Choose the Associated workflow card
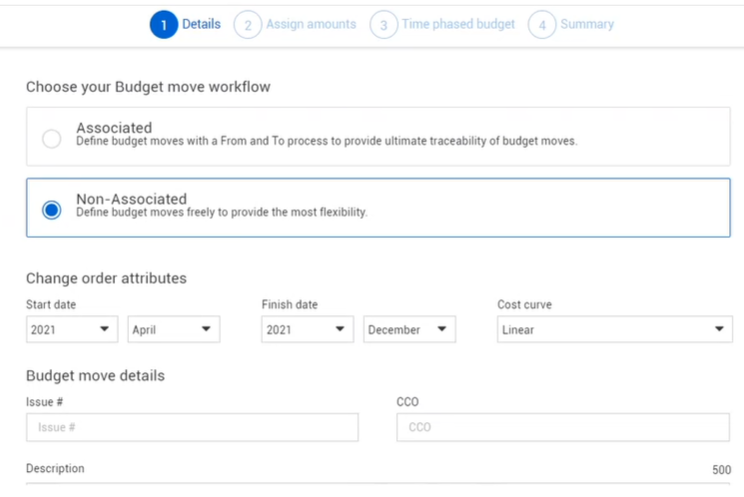This screenshot has width=744, height=497. [378, 137]
